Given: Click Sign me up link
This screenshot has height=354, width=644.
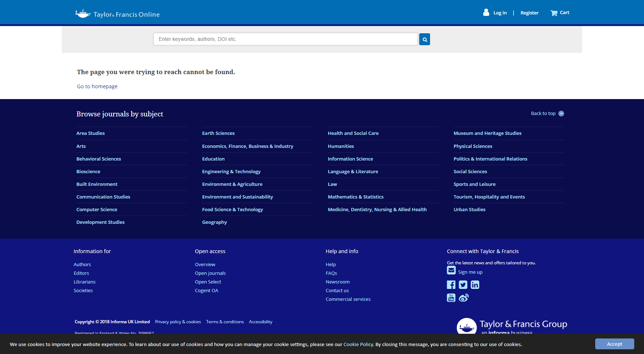Looking at the screenshot, I should (470, 272).
